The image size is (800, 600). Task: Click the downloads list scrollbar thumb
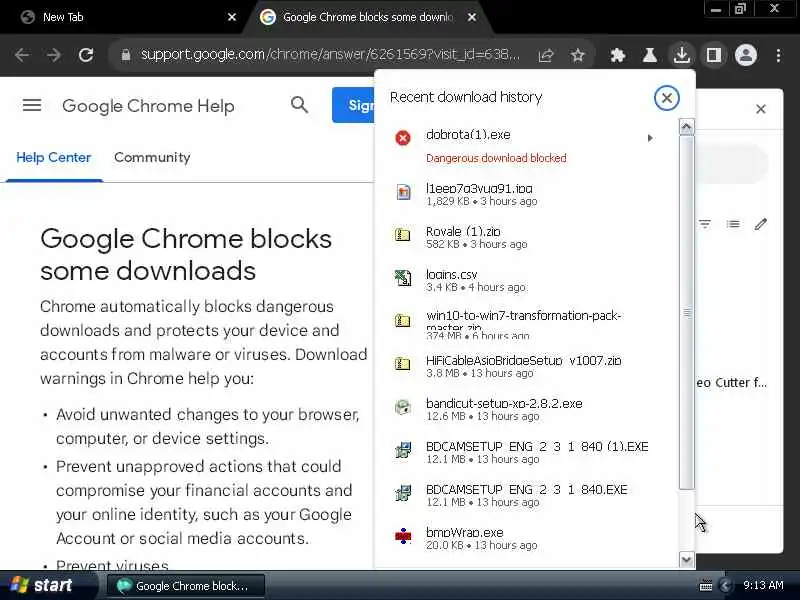(687, 312)
